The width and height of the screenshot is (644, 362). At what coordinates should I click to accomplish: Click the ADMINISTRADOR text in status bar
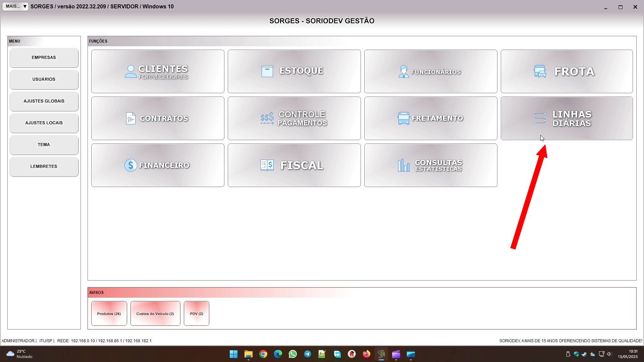tap(18, 341)
